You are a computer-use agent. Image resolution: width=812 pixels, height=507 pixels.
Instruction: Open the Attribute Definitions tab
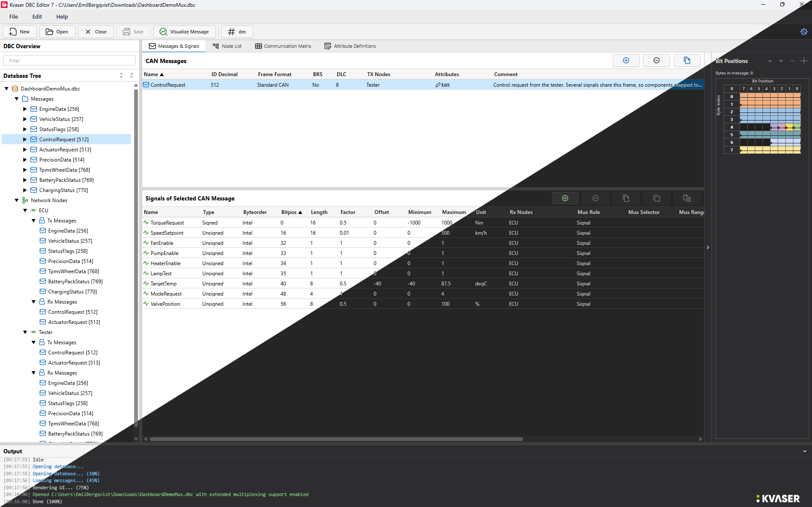[350, 46]
